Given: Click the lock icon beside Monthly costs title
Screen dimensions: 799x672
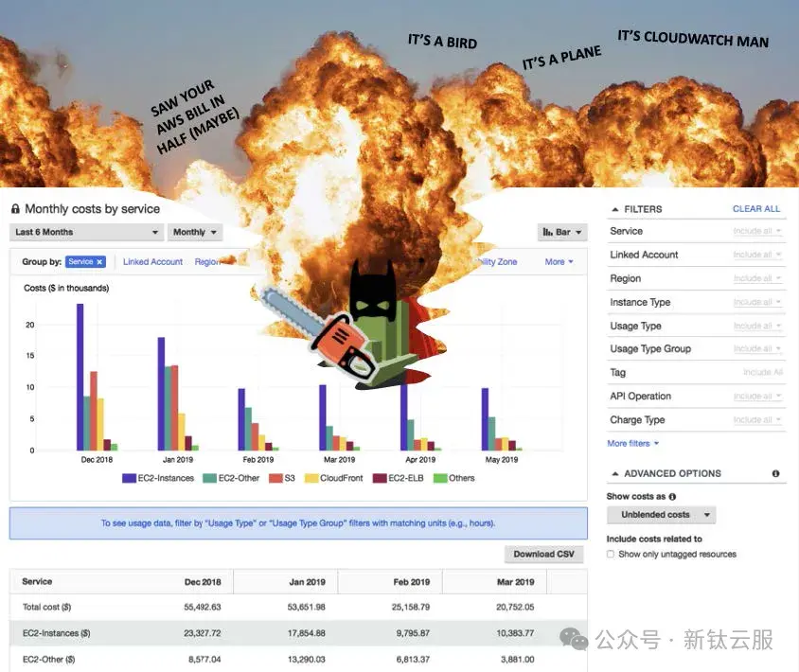Looking at the screenshot, I should (15, 209).
